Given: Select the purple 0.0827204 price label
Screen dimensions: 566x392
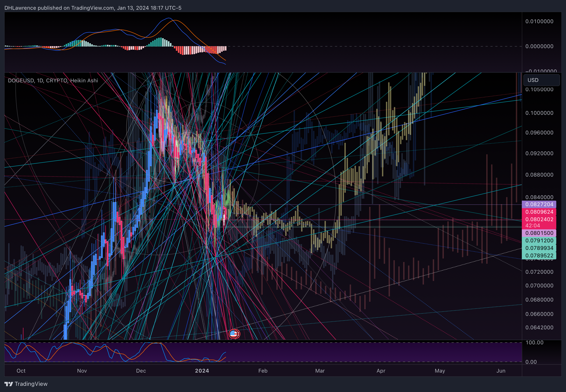Looking at the screenshot, I should click(539, 204).
